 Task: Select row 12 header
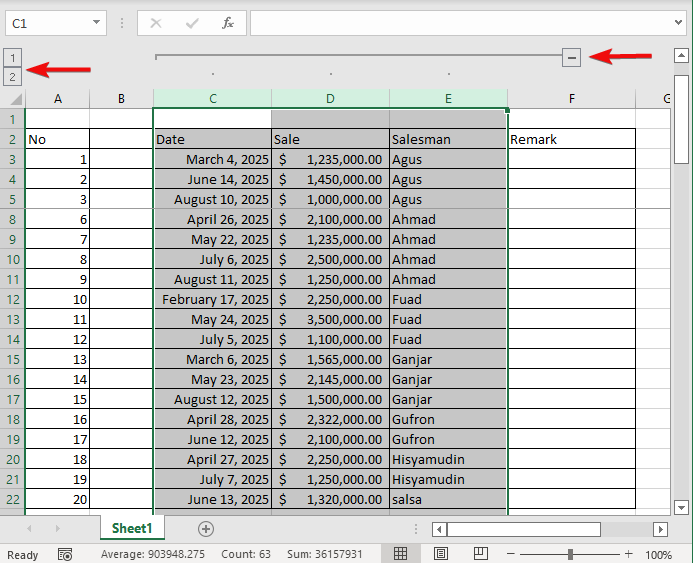click(12, 300)
